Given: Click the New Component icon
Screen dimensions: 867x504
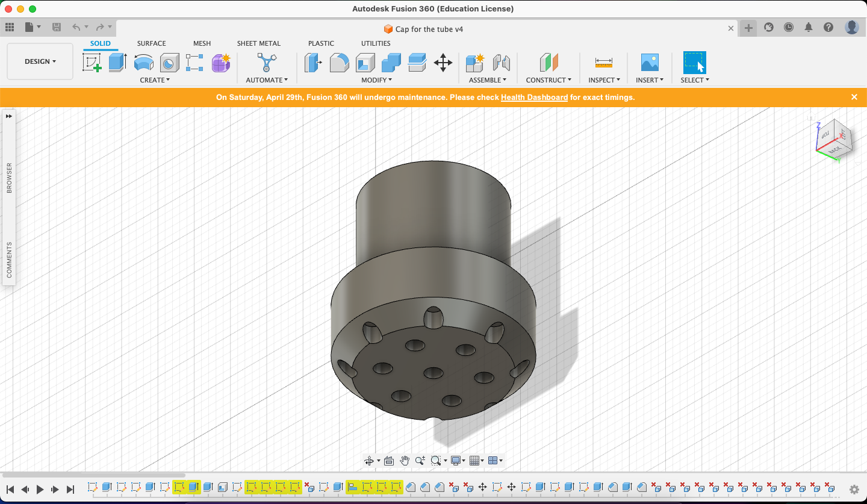Looking at the screenshot, I should coord(475,63).
